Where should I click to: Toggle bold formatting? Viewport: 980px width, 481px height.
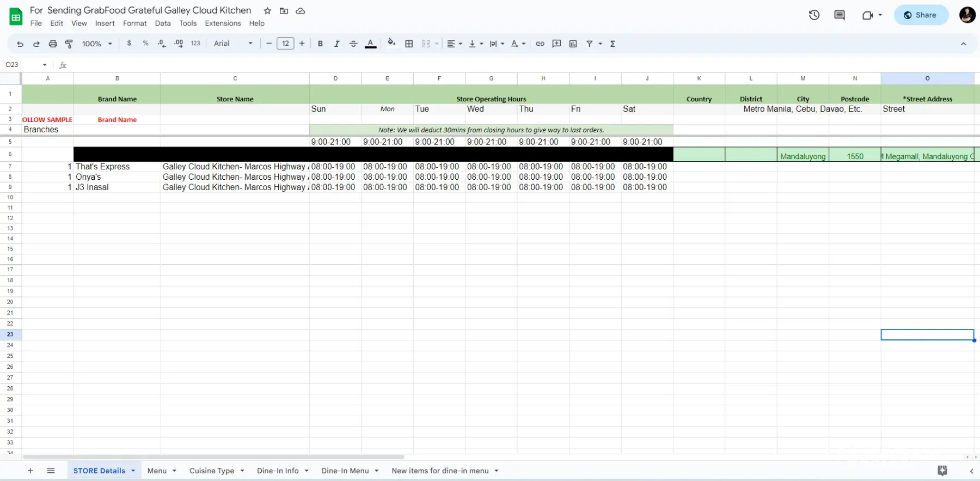[320, 44]
